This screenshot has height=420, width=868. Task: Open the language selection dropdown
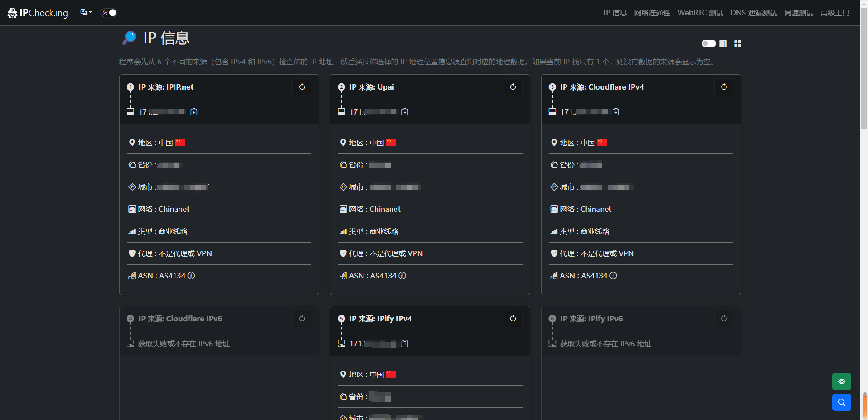(x=86, y=13)
